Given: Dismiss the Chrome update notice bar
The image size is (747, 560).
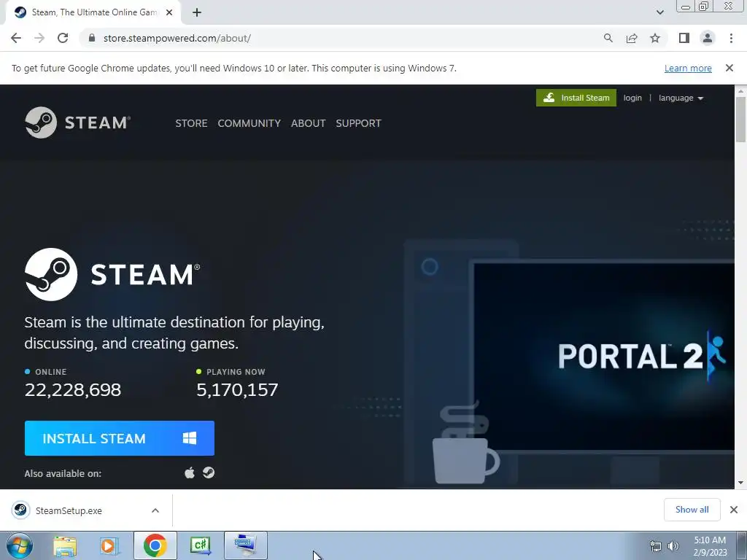Looking at the screenshot, I should pos(729,68).
